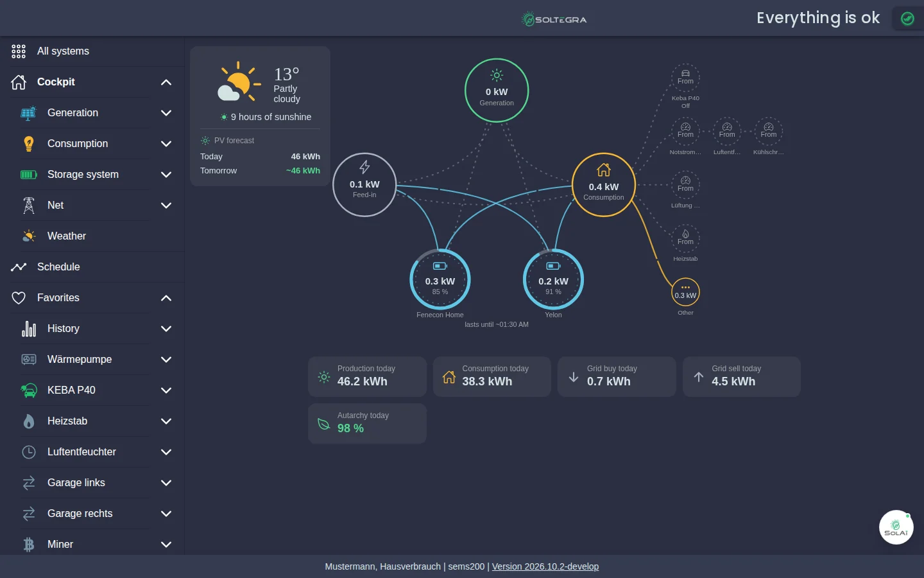Expand the Consumption submenu chevron

click(x=166, y=144)
